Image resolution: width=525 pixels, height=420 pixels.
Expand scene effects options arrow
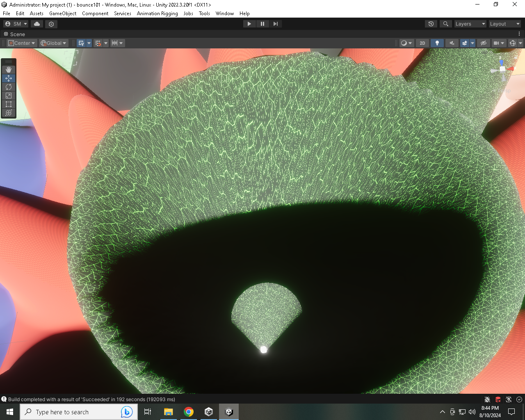pyautogui.click(x=472, y=43)
